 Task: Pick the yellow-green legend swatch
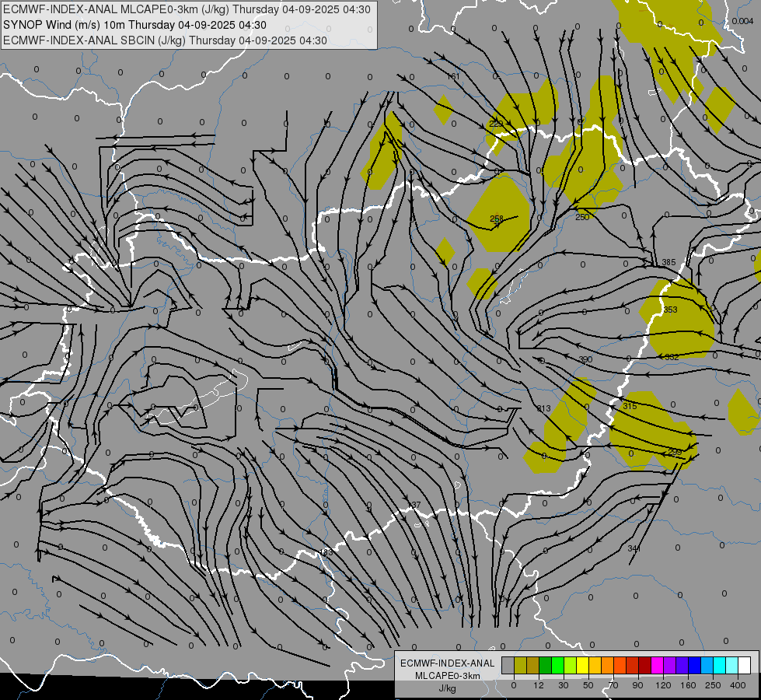click(x=571, y=665)
